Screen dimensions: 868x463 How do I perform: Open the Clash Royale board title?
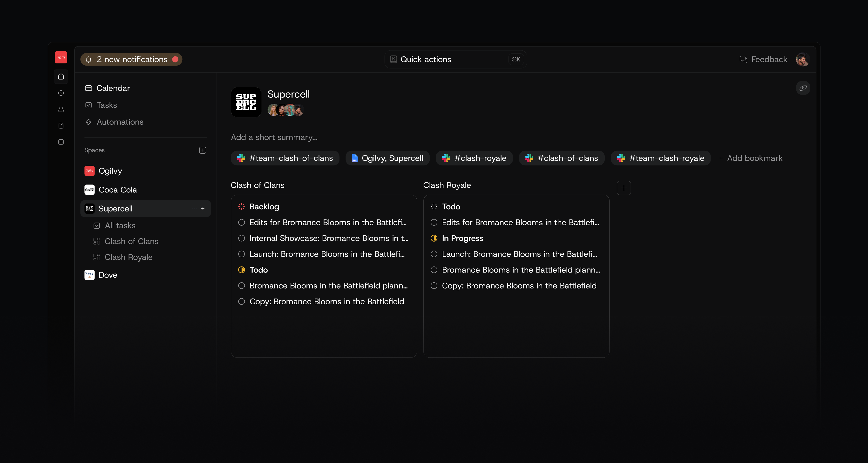pyautogui.click(x=447, y=185)
